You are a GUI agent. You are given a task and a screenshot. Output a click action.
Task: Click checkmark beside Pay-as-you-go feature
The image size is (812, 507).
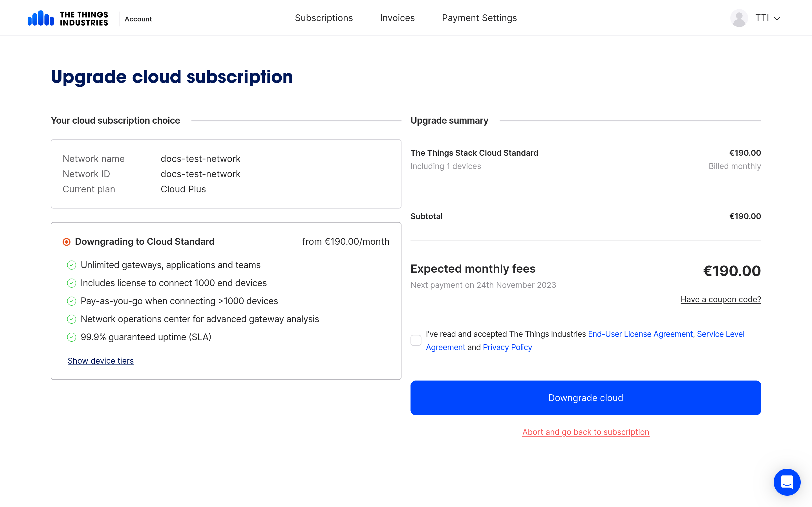click(71, 301)
